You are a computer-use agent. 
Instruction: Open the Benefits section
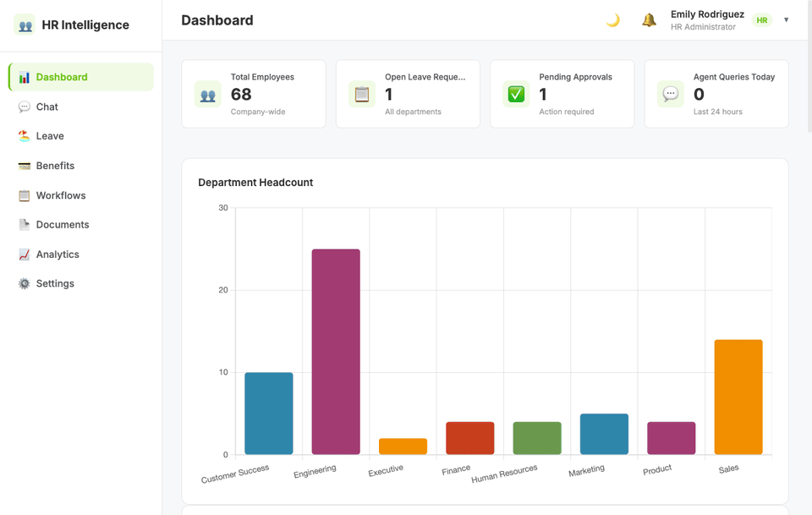(81, 166)
